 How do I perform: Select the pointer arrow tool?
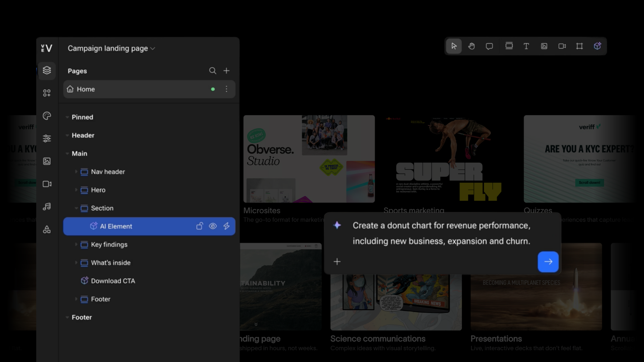pyautogui.click(x=454, y=46)
